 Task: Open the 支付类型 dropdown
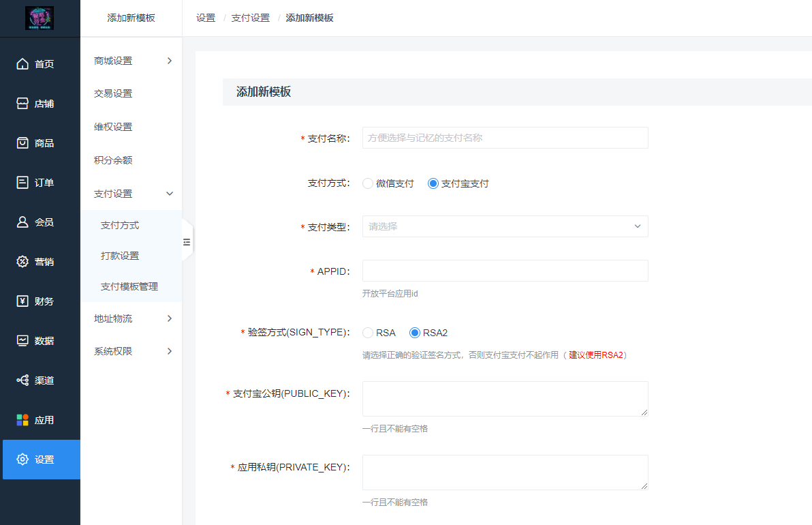505,226
